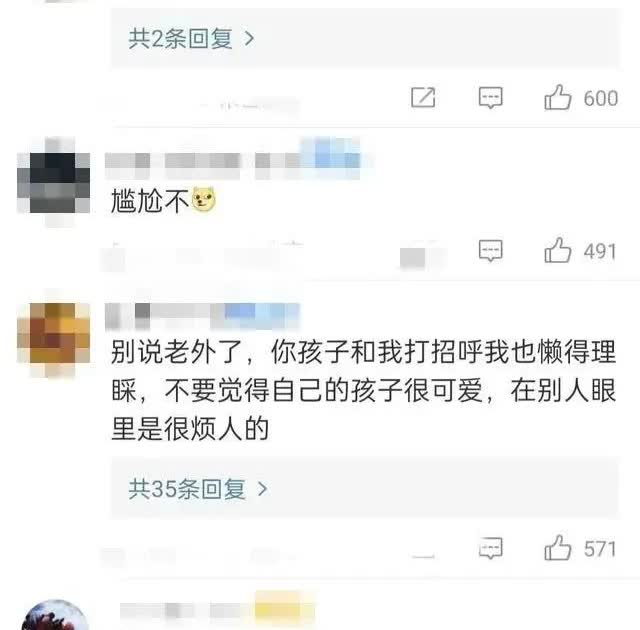The width and height of the screenshot is (640, 630).
Task: Like the comment showing 571 likes
Action: click(x=557, y=548)
